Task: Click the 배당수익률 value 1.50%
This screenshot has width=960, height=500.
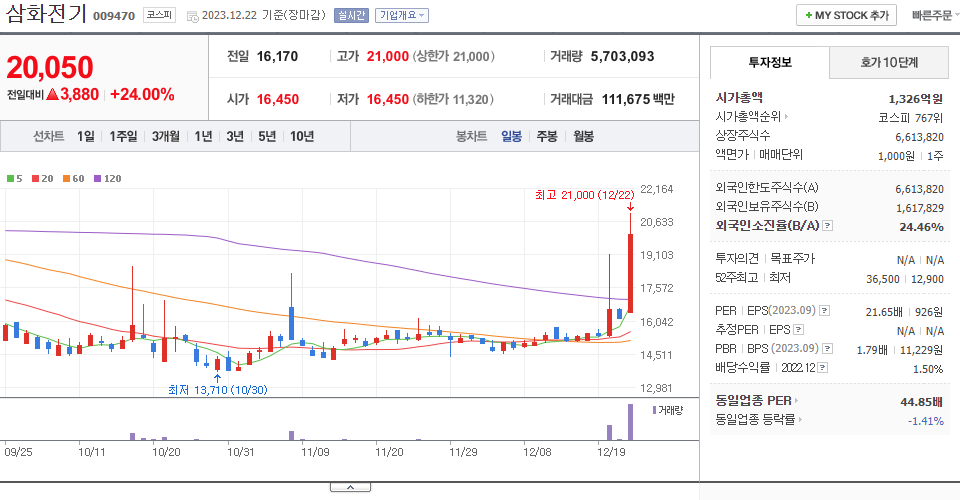Action: point(928,369)
